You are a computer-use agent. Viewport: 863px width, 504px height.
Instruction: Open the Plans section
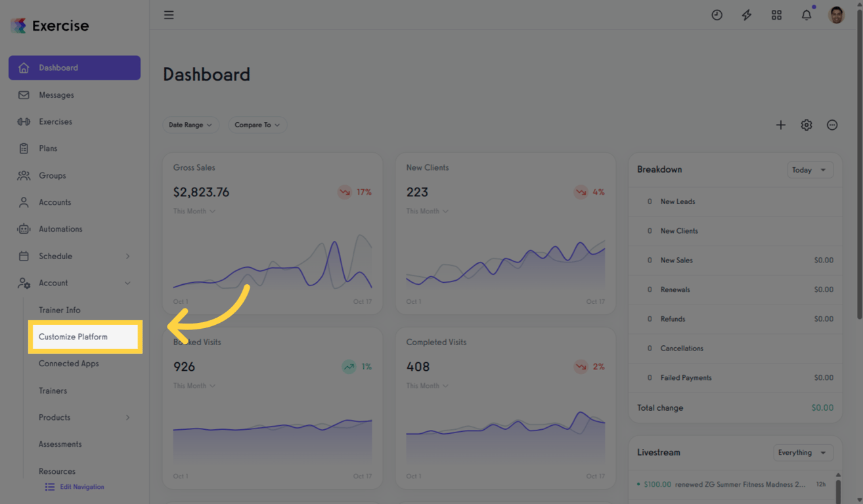click(x=49, y=148)
